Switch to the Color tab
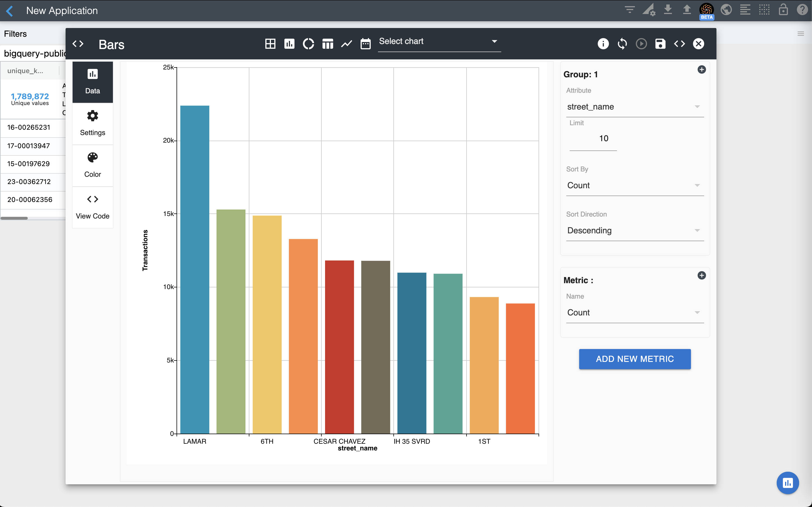Image resolution: width=812 pixels, height=507 pixels. point(92,165)
